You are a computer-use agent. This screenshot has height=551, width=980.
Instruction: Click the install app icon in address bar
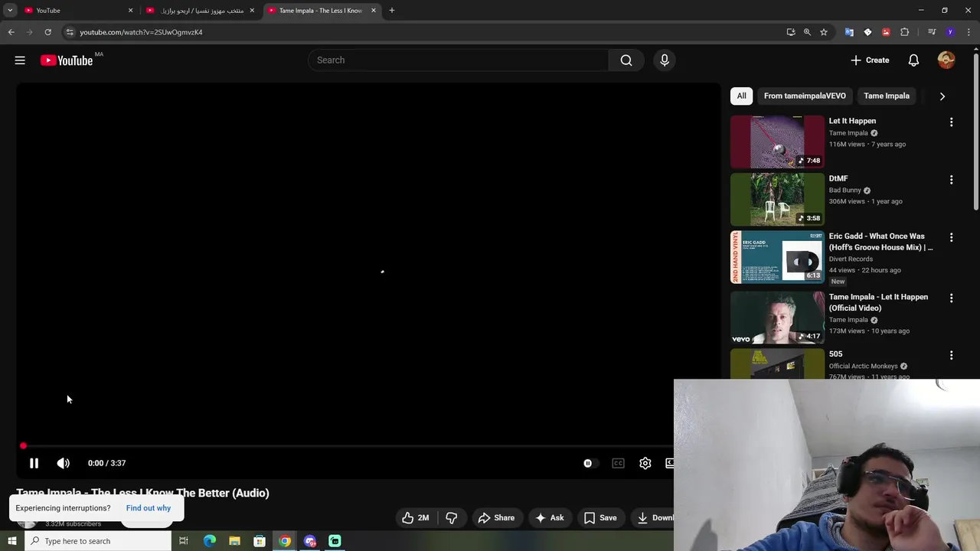point(791,32)
